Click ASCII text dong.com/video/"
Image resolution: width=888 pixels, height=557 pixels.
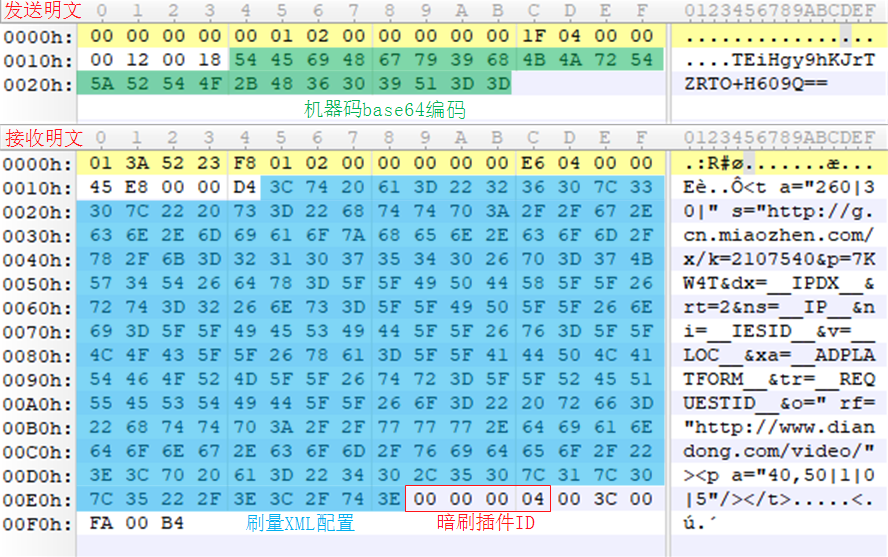(779, 451)
